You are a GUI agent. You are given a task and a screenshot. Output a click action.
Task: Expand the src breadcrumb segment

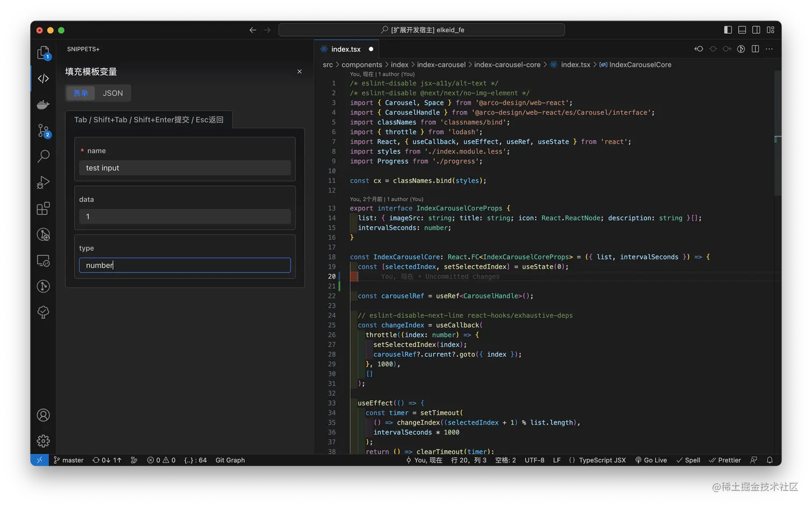point(328,65)
